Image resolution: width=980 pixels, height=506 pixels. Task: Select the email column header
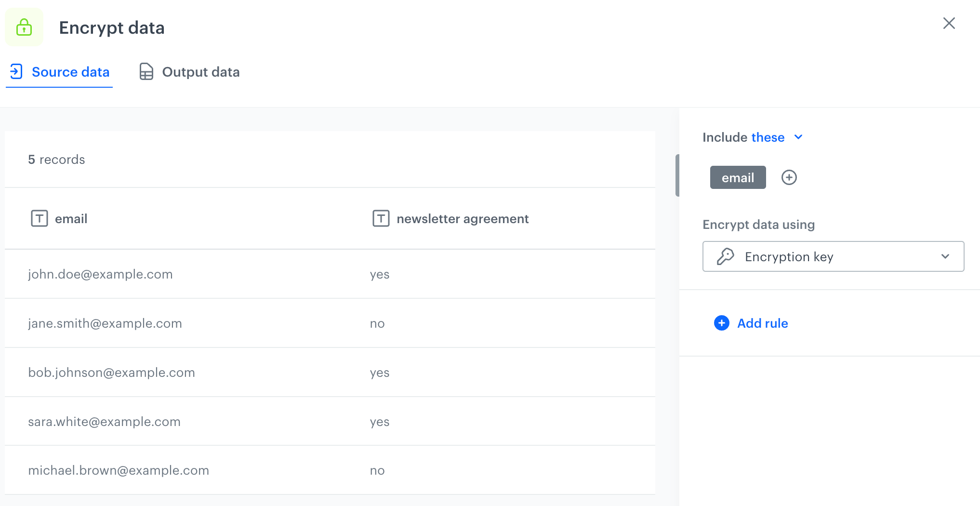[x=71, y=218]
